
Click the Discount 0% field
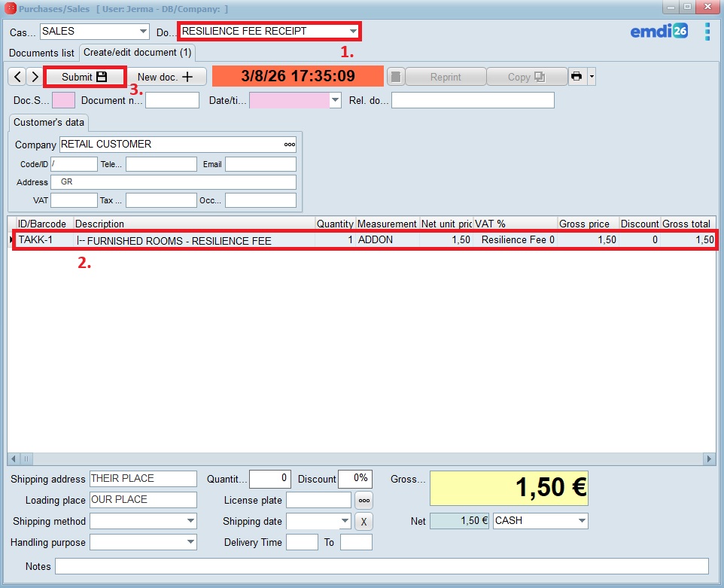click(355, 479)
